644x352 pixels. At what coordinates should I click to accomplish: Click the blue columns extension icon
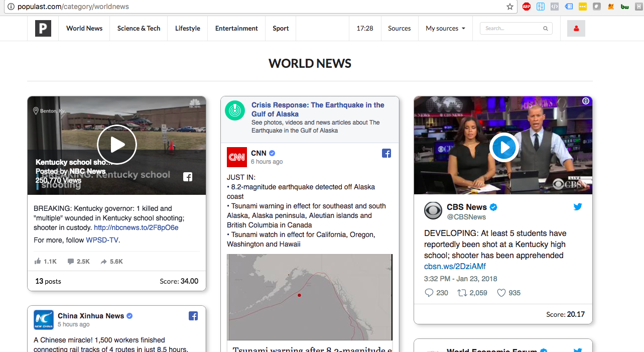point(541,7)
